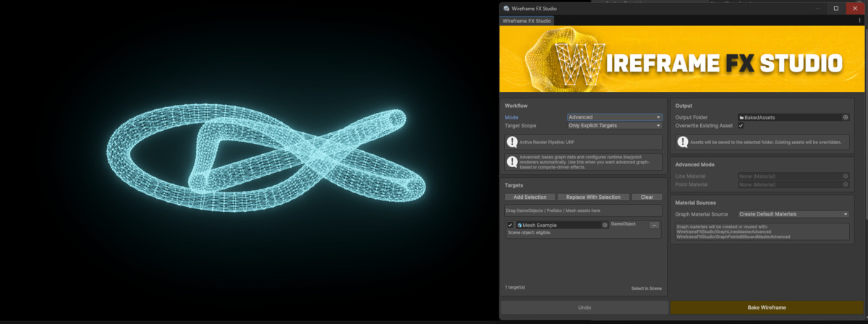Open the Mode dropdown set to Advanced

615,117
